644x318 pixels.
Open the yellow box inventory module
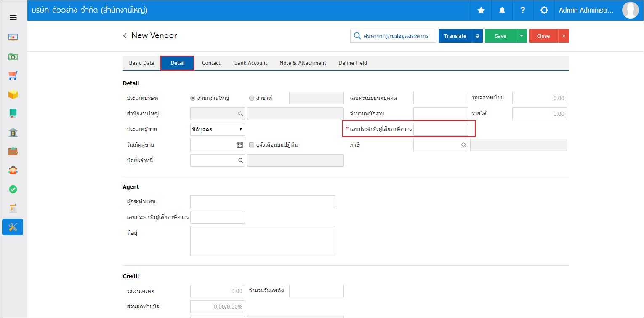[x=13, y=94]
